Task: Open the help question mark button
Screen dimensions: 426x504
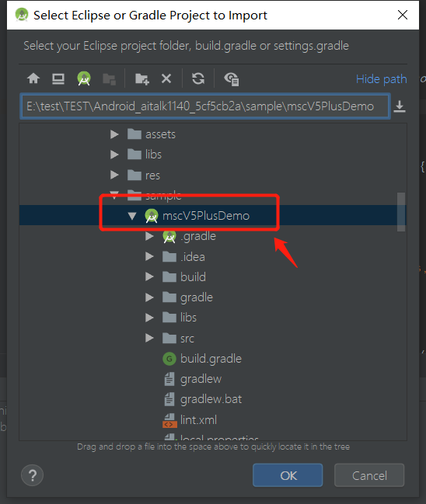Action: [x=32, y=475]
